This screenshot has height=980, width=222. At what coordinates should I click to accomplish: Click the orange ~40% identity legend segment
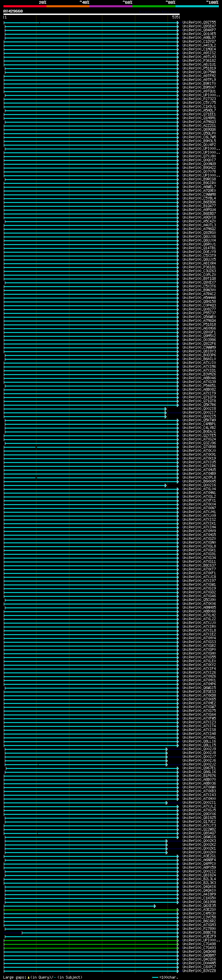click(x=68, y=6)
